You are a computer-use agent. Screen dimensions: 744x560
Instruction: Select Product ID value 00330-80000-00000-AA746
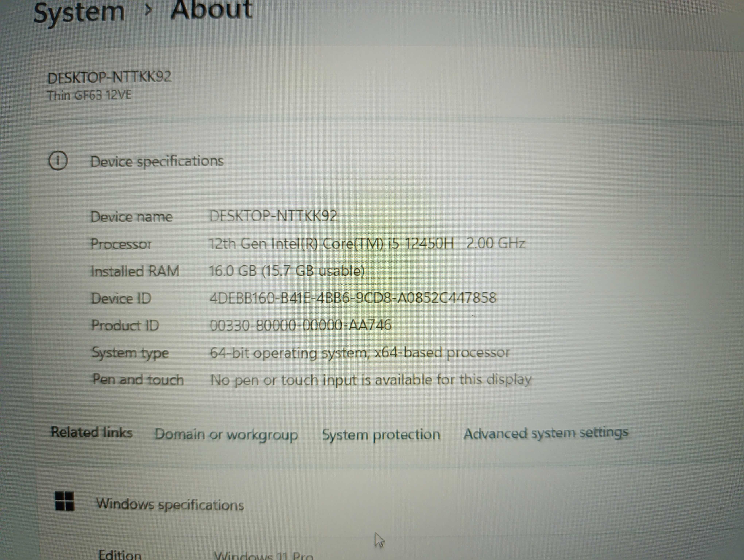[x=300, y=325]
